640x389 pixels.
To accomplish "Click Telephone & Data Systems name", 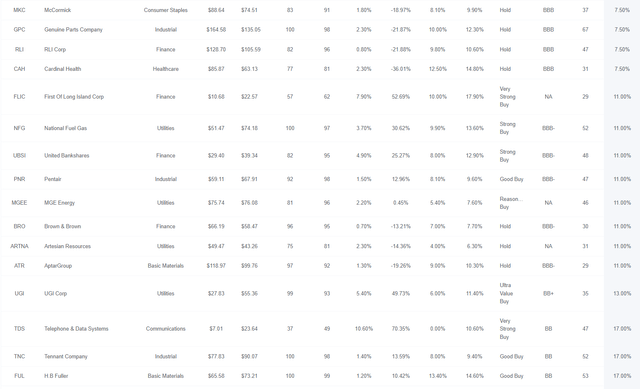I will click(76, 329).
